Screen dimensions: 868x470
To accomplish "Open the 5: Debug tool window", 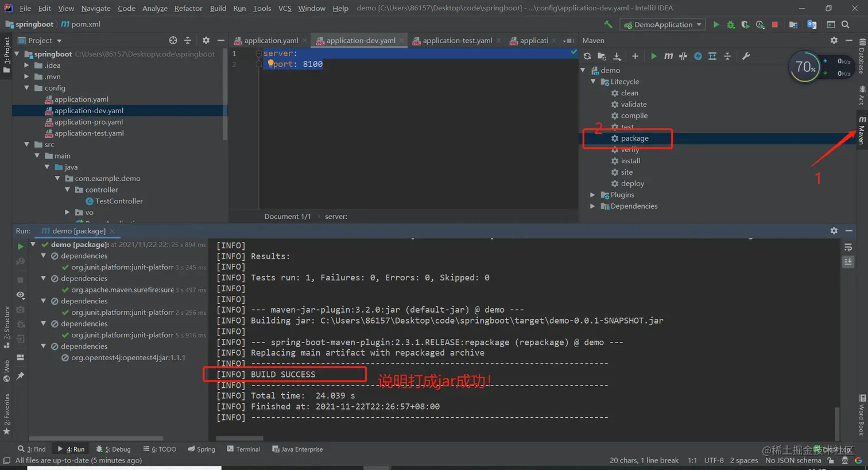I will pyautogui.click(x=113, y=449).
